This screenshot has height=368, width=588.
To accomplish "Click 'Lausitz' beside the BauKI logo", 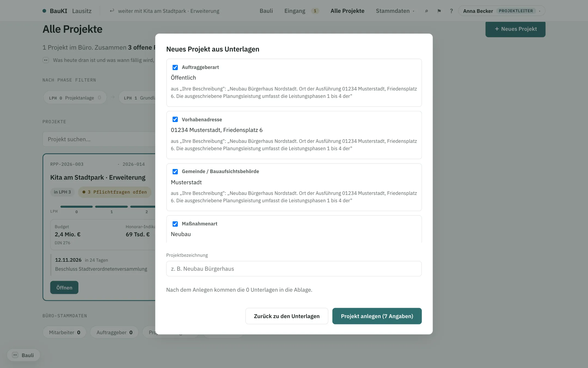I will pyautogui.click(x=82, y=11).
